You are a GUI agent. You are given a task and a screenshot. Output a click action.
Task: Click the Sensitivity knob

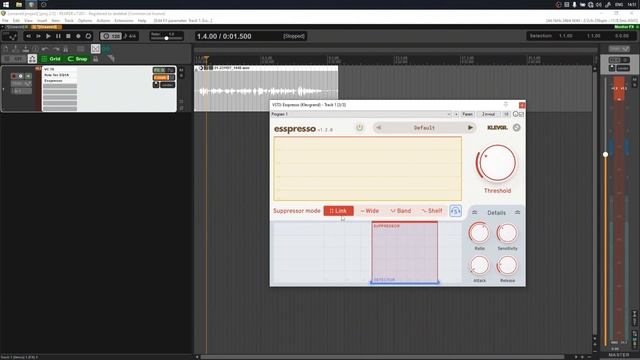point(507,233)
